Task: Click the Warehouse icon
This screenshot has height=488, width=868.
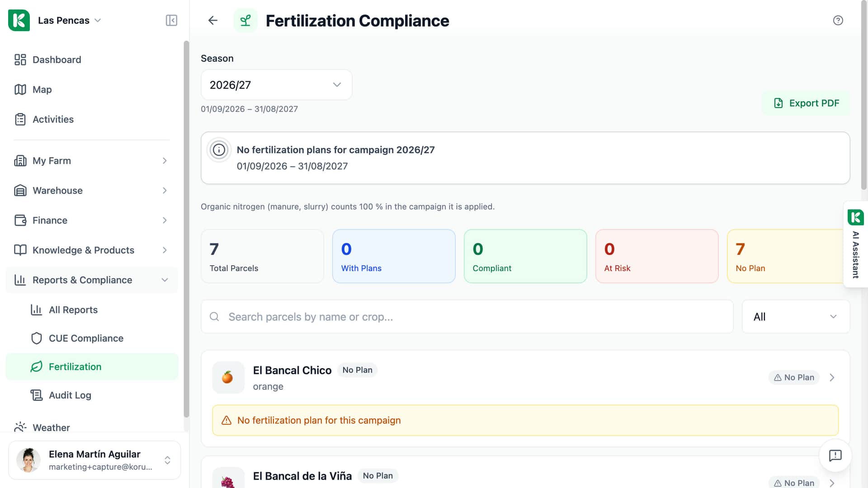Action: pyautogui.click(x=20, y=191)
